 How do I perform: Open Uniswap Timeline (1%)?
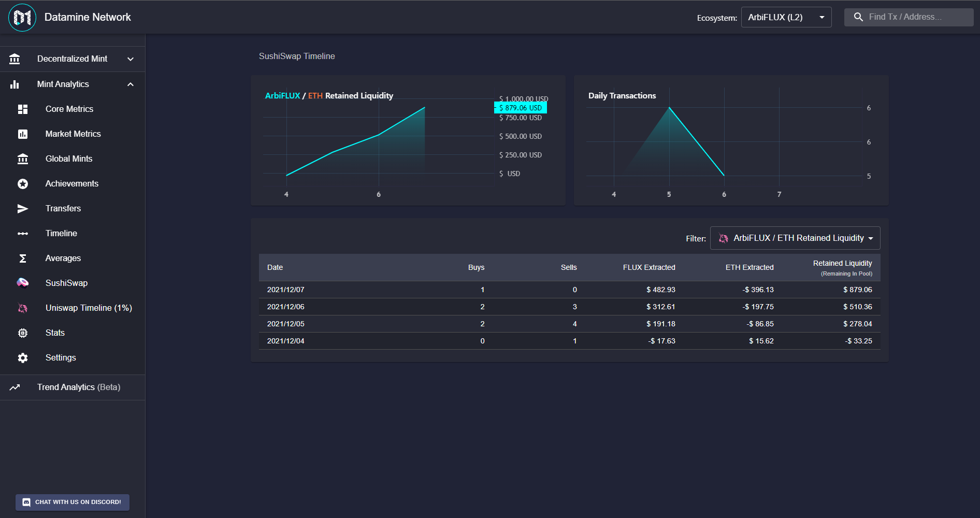(x=73, y=308)
